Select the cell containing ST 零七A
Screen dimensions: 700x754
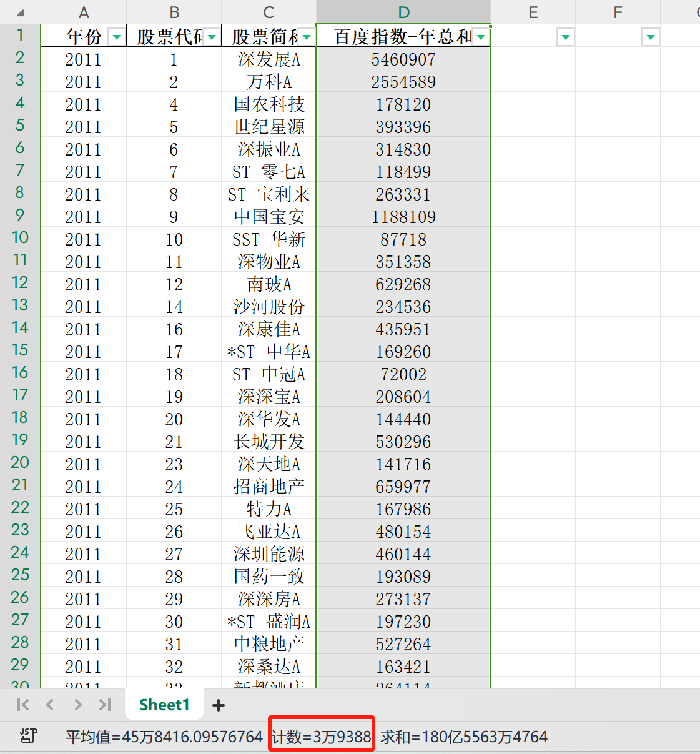[x=269, y=172]
